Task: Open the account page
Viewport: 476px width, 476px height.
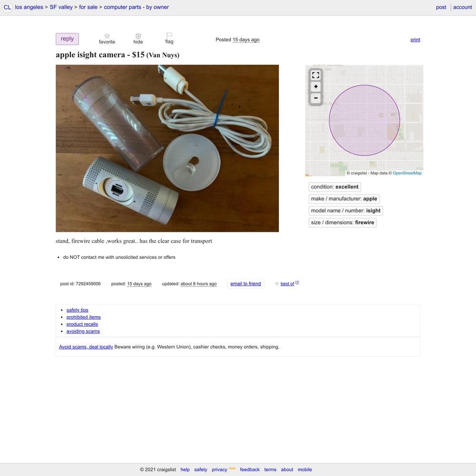Action: [x=462, y=7]
